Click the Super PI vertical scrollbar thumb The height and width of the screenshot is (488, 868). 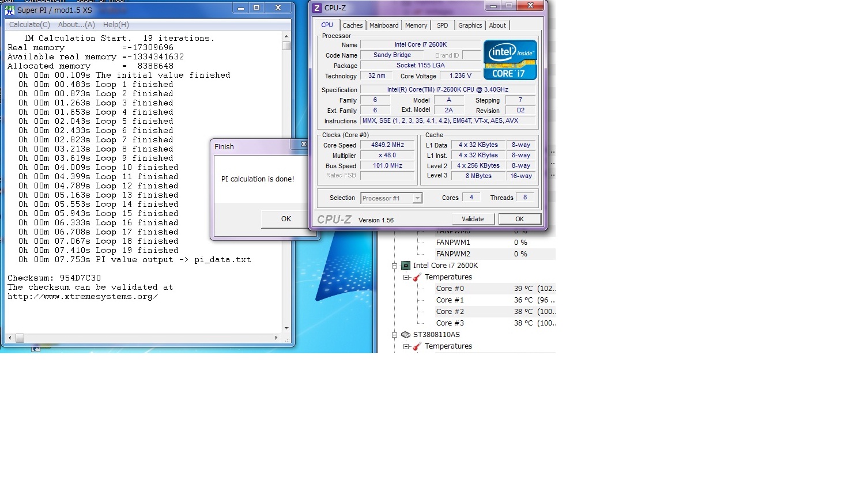pos(286,46)
